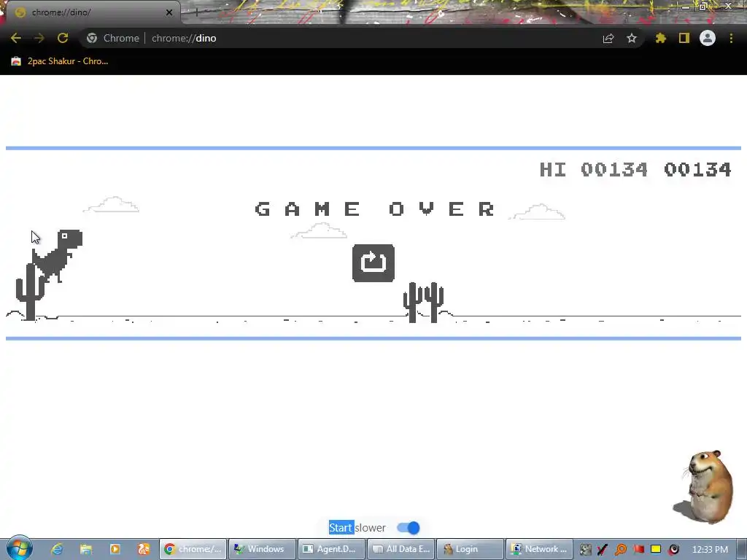Open Windows Explorer folder in taskbar
This screenshot has width=747, height=560.
pyautogui.click(x=86, y=549)
